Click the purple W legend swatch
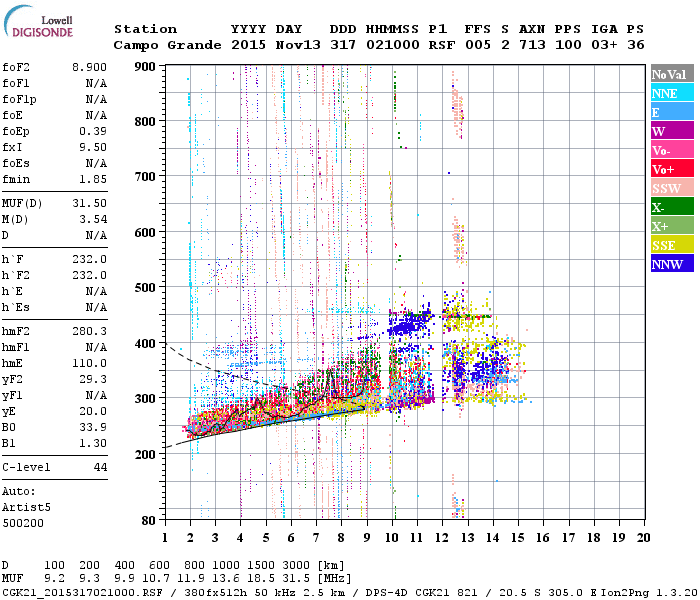This screenshot has width=700, height=600. [x=672, y=131]
